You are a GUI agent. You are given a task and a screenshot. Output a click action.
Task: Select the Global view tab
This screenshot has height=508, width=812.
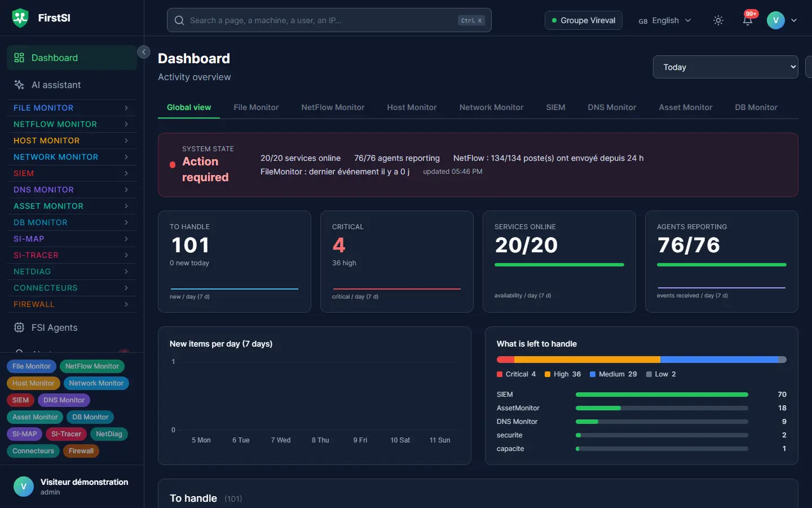(x=189, y=107)
